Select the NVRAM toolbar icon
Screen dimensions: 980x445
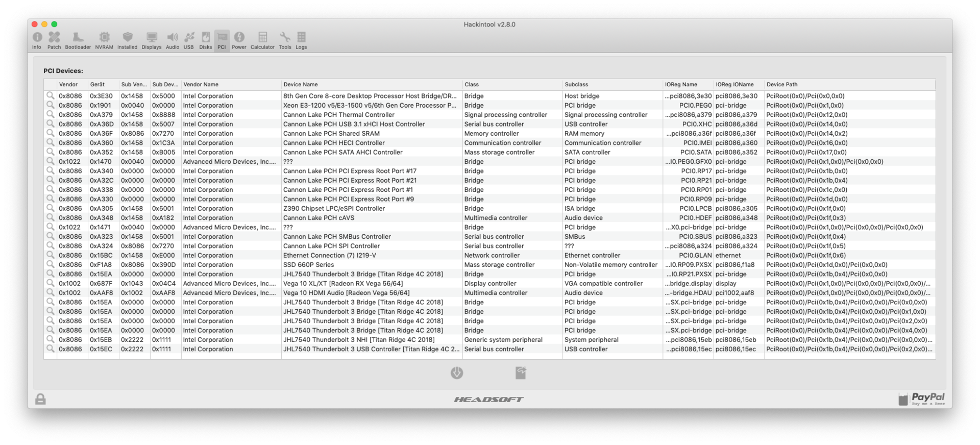coord(104,40)
